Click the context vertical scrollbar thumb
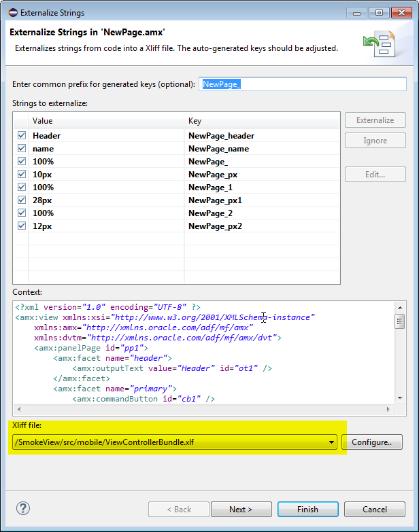 [x=400, y=321]
